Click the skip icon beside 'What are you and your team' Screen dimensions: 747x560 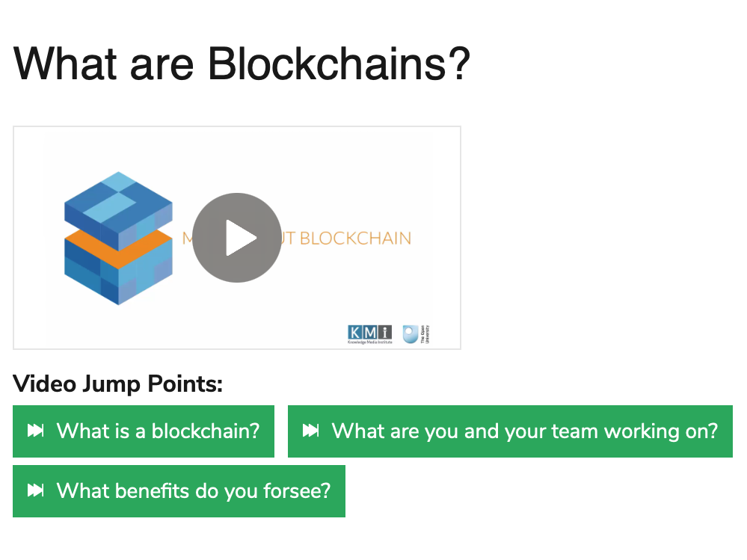(311, 431)
